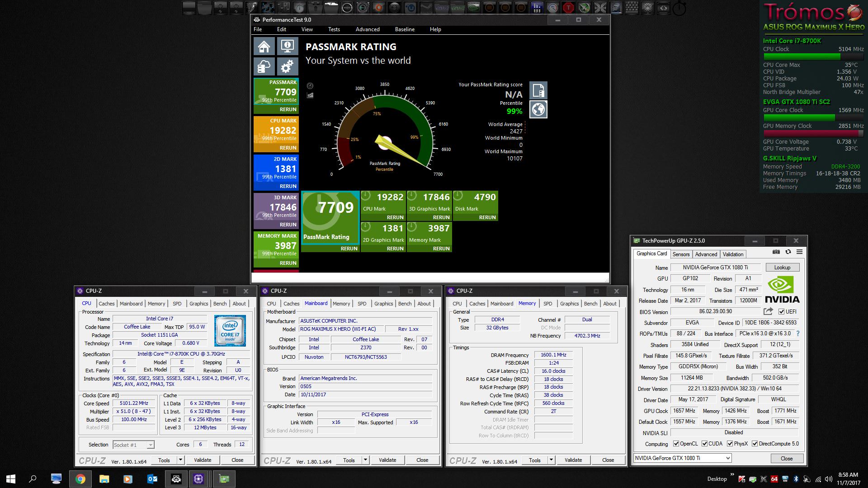868x488 pixels.
Task: Click the stopwatch icon in the top dock
Action: tap(679, 8)
